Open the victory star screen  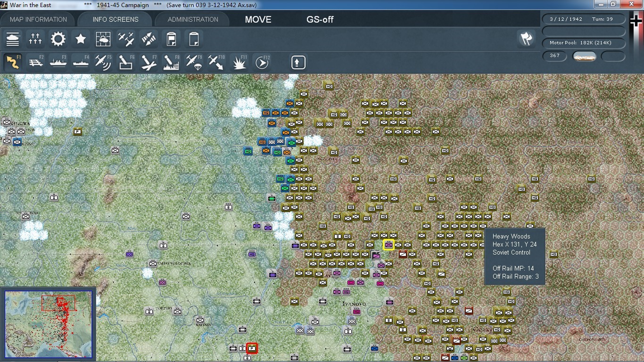tap(81, 39)
